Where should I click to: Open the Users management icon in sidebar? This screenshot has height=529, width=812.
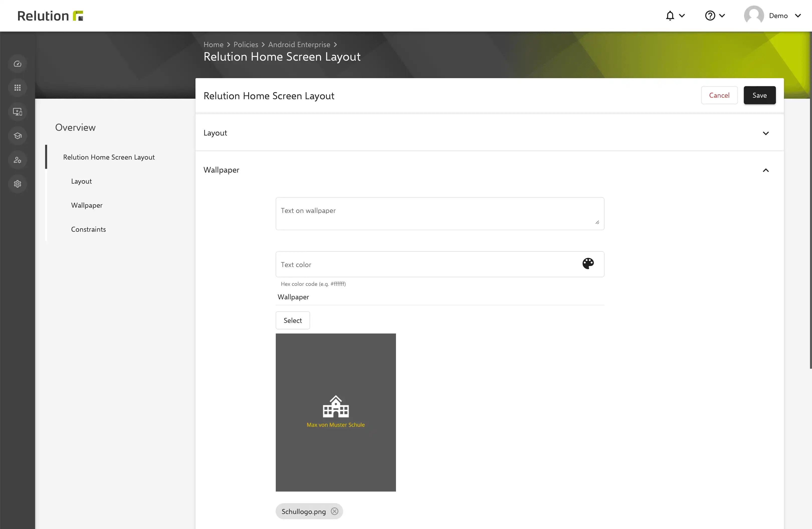(x=17, y=160)
